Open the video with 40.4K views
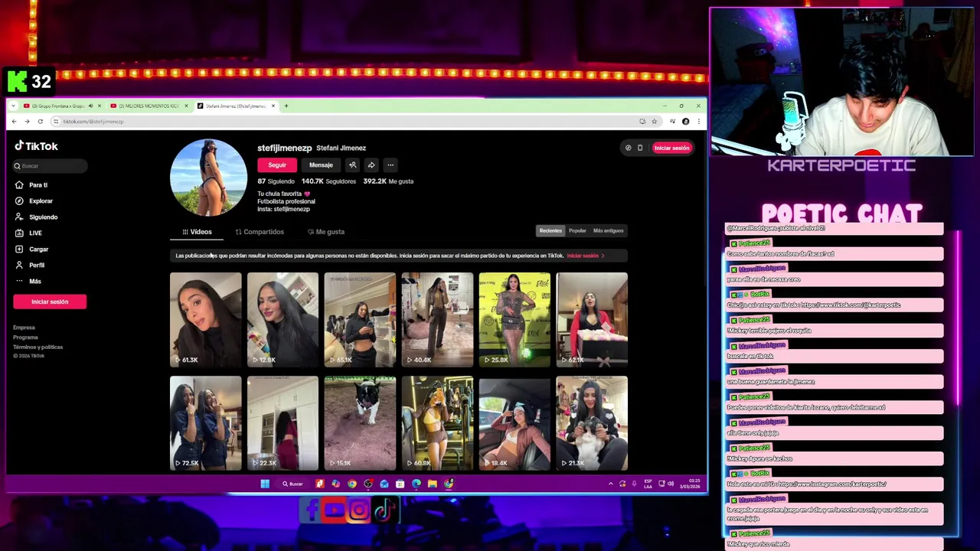This screenshot has width=980, height=551. coord(437,319)
